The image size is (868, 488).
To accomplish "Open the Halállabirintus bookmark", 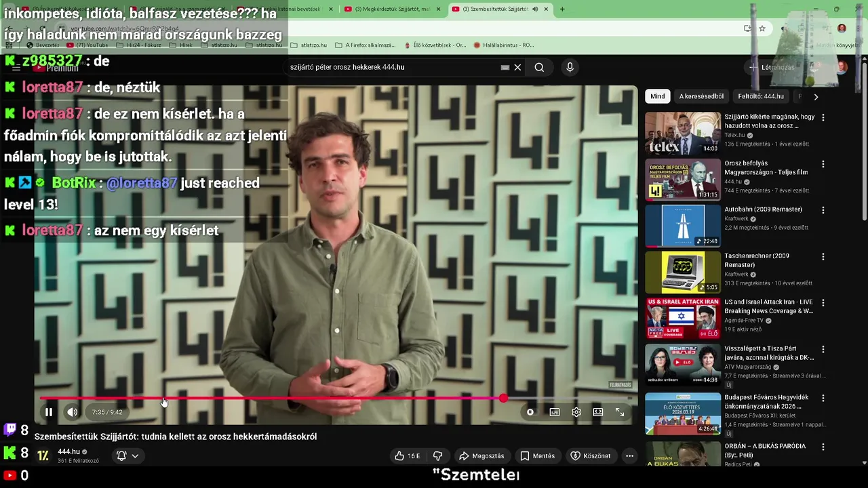I will click(x=504, y=45).
